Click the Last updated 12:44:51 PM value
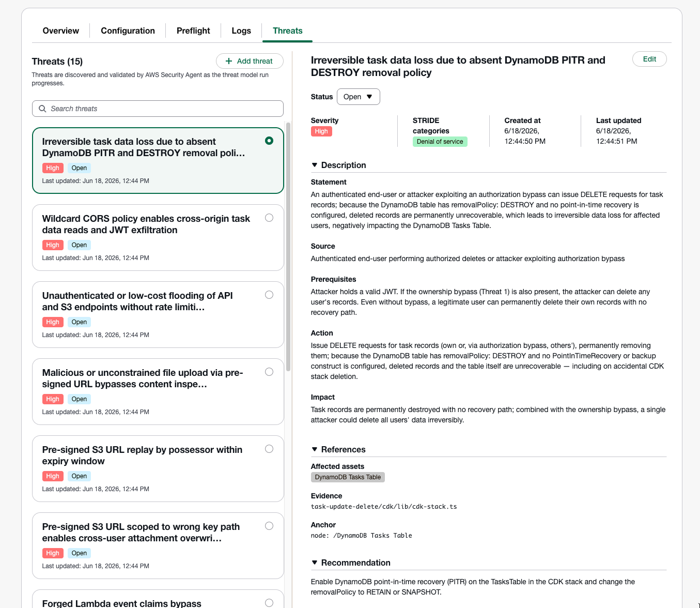Viewport: 700px width, 608px height. (x=617, y=136)
